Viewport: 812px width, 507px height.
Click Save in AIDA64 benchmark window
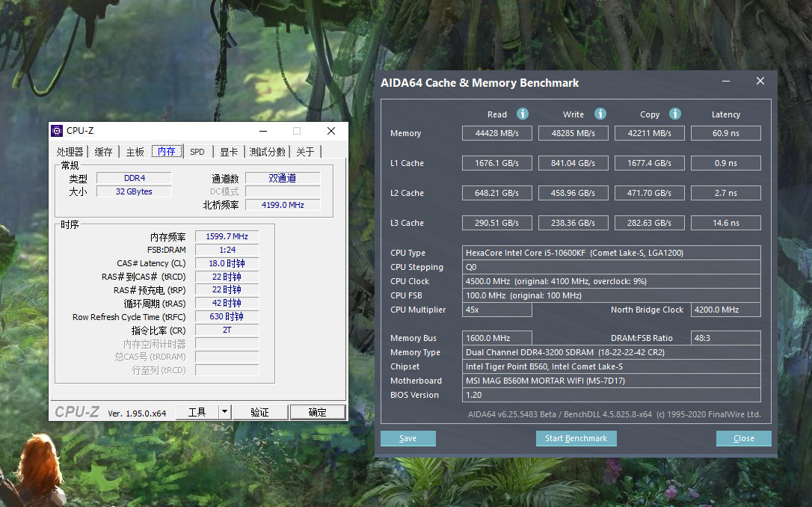coord(408,438)
